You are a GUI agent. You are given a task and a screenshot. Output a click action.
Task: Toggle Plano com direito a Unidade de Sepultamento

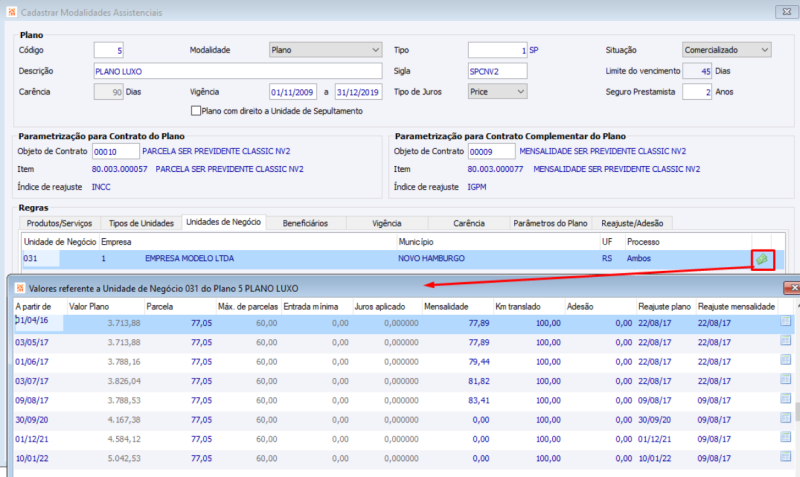(x=196, y=111)
